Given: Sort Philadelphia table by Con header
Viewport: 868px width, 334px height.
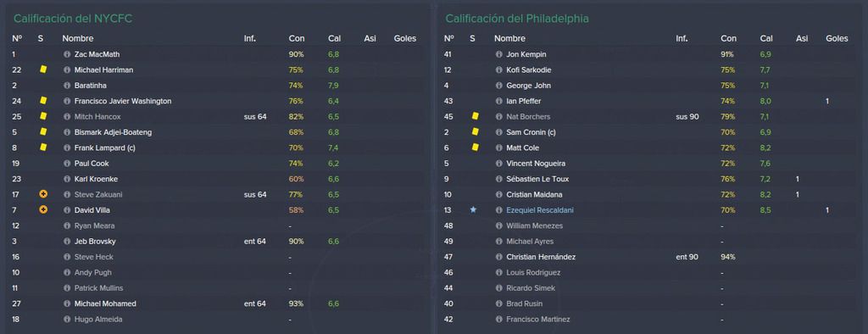Looking at the screenshot, I should coord(728,38).
